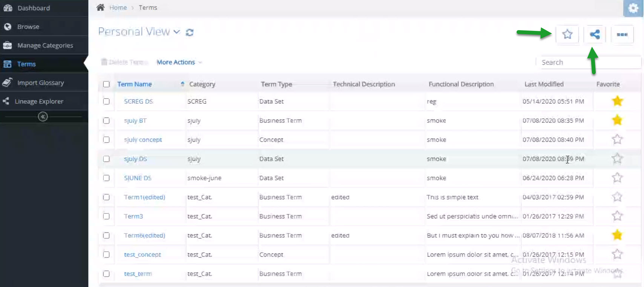The width and height of the screenshot is (644, 287).
Task: Open the test_term term link
Action: tap(138, 274)
